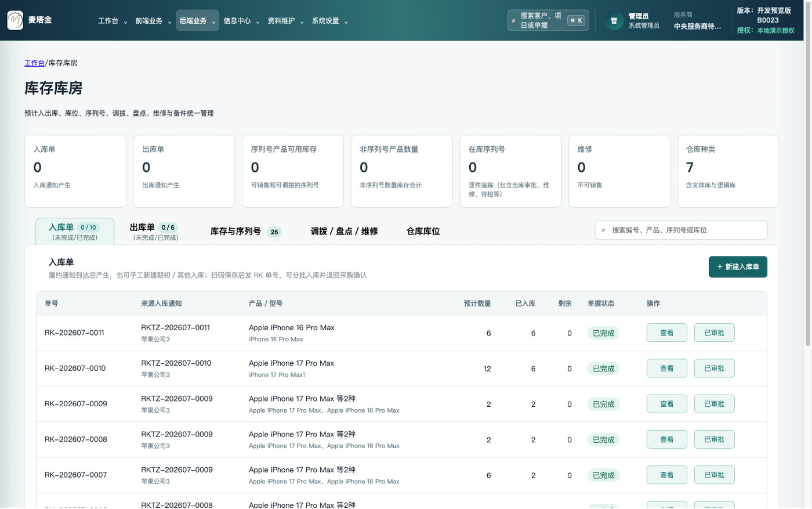Click 已审批 for RK-202607-0007
This screenshot has width=812, height=509.
[x=715, y=475]
